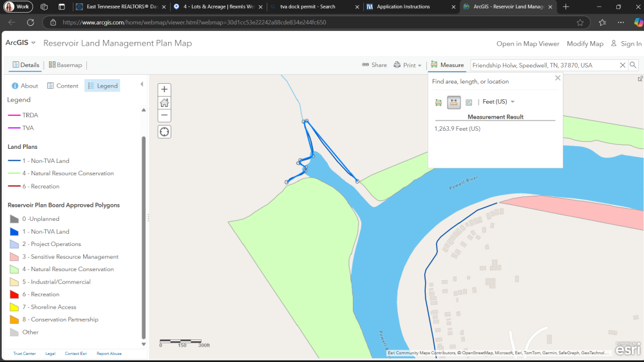Zoom out on the map
The height and width of the screenshot is (362, 644).
pos(165,115)
